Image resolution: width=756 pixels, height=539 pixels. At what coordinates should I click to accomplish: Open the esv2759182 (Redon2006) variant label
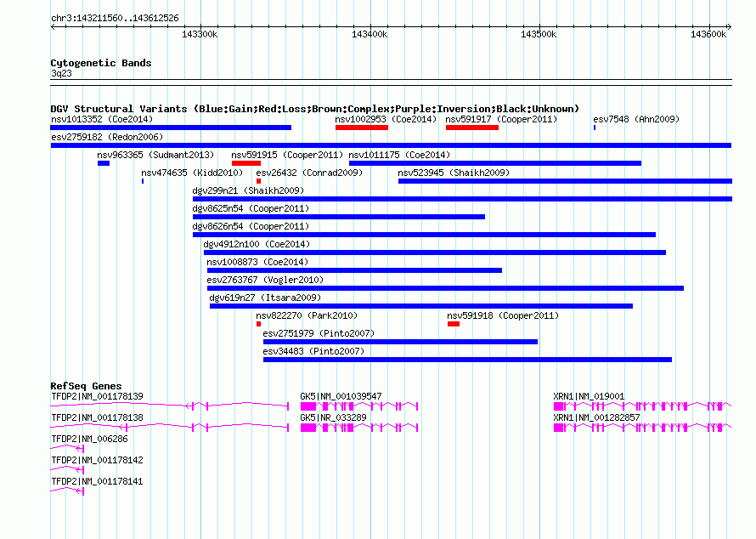coord(107,137)
